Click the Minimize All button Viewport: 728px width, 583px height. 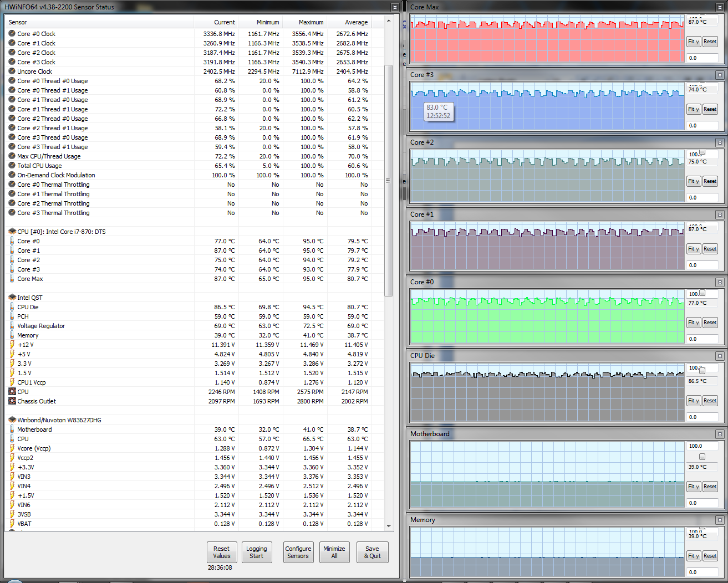334,552
